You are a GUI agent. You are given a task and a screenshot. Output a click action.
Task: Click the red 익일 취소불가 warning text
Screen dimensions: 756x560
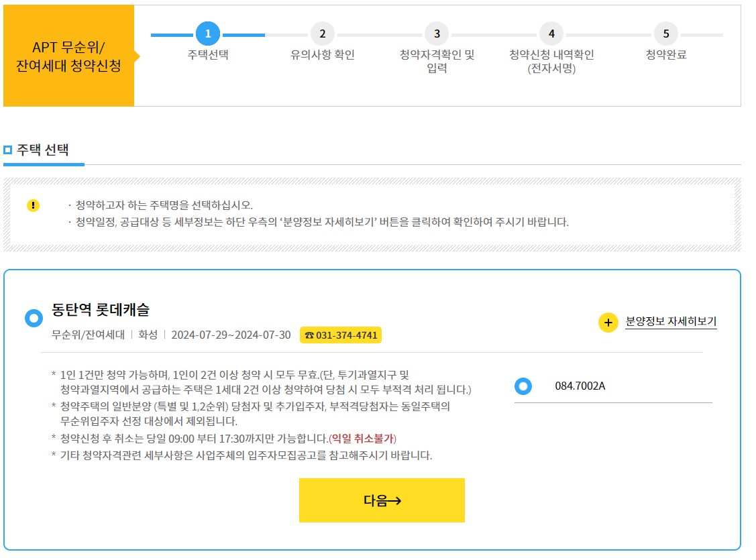pyautogui.click(x=362, y=439)
